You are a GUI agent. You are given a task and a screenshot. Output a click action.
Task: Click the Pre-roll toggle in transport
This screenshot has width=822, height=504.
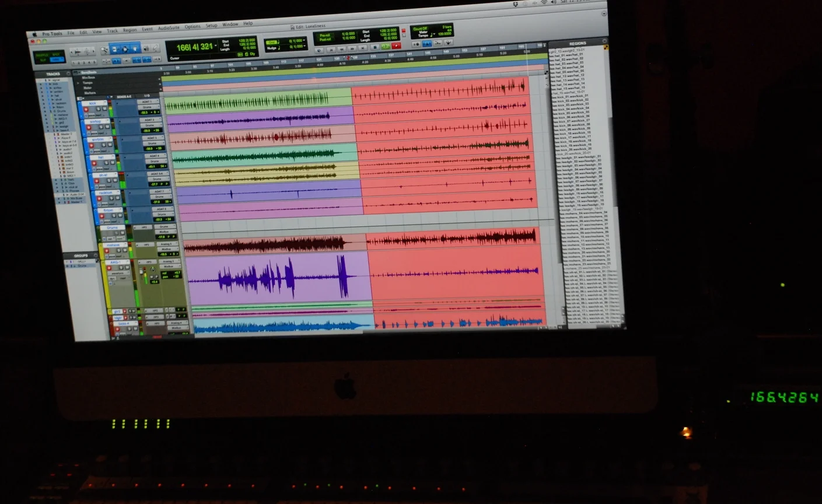click(x=325, y=36)
